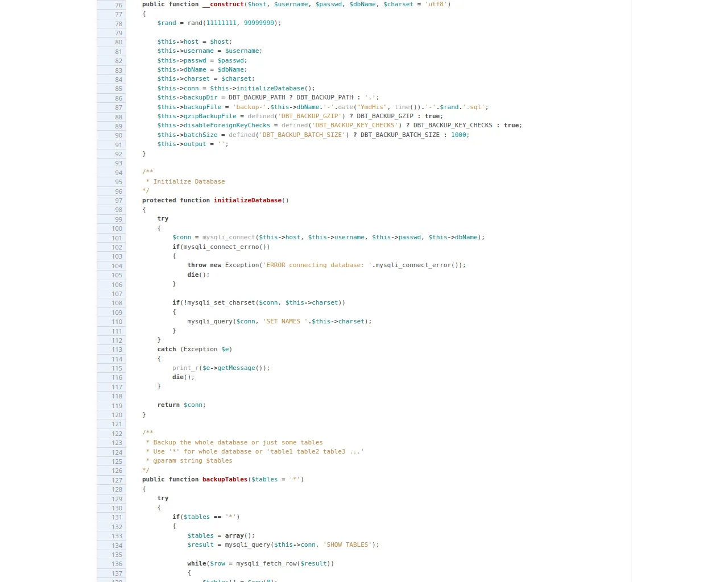
Task: Click the backupTables function name
Action: (225, 480)
